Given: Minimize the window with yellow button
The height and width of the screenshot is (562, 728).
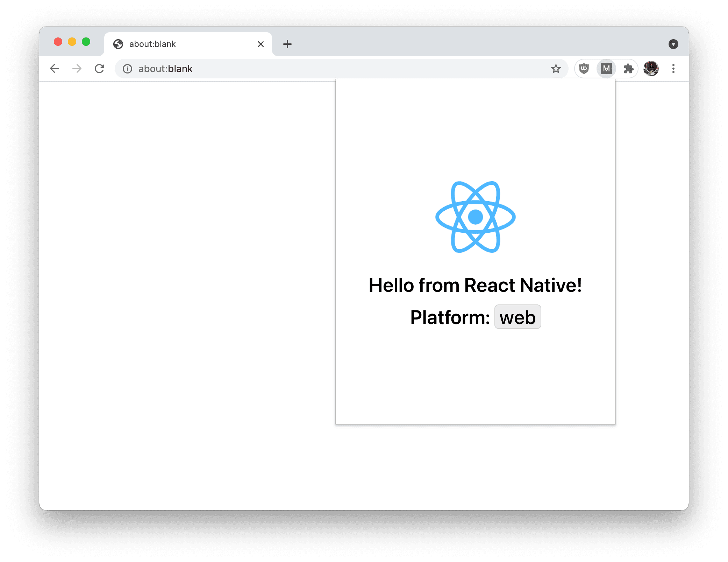Looking at the screenshot, I should pyautogui.click(x=72, y=42).
